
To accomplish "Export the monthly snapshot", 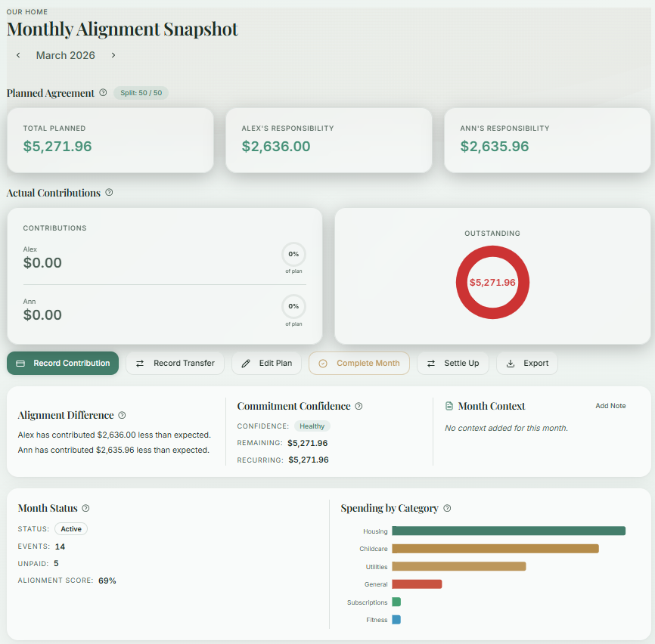I will coord(527,363).
